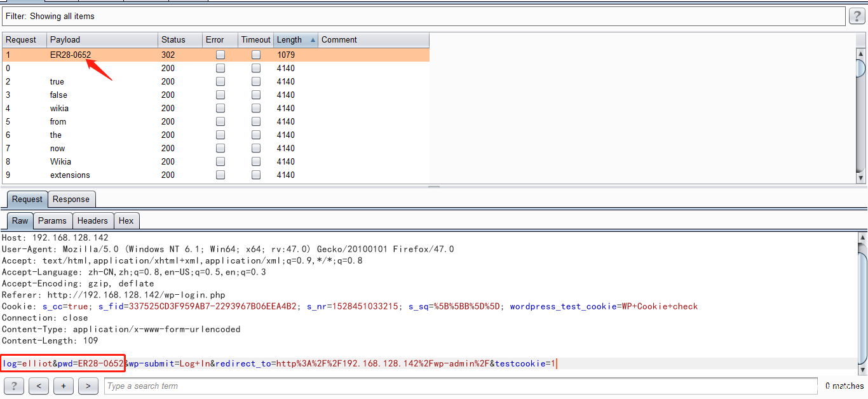Toggle Error checkbox for payload wikia
Screen dimensions: 868x399
pos(220,109)
